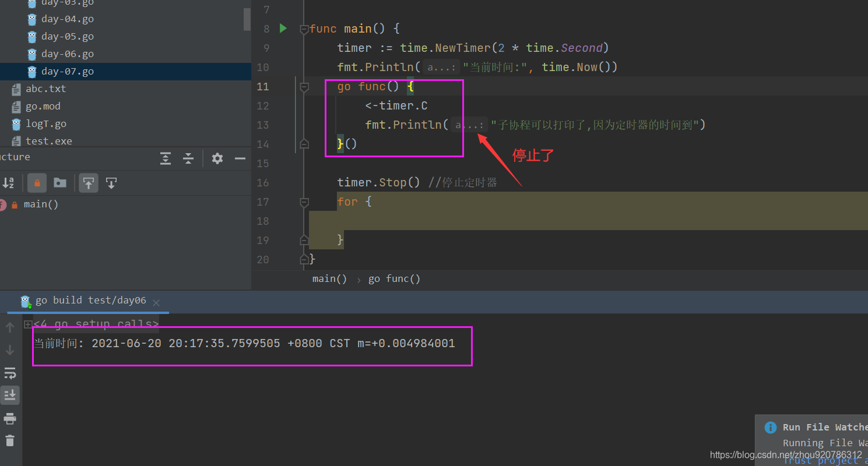Select day-07.go in project tree
Viewport: 868px width, 466px height.
(68, 72)
